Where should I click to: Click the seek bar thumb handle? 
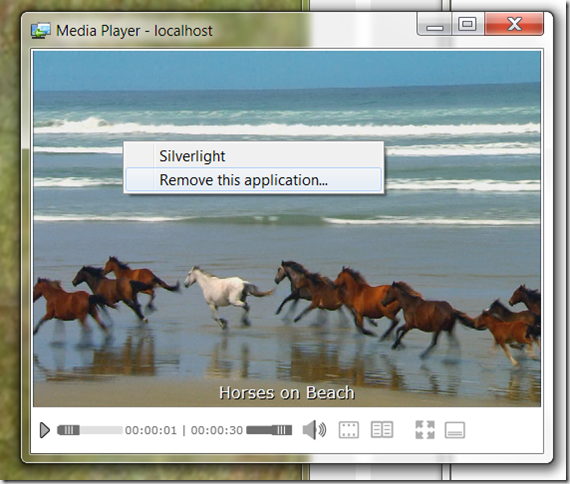68,430
